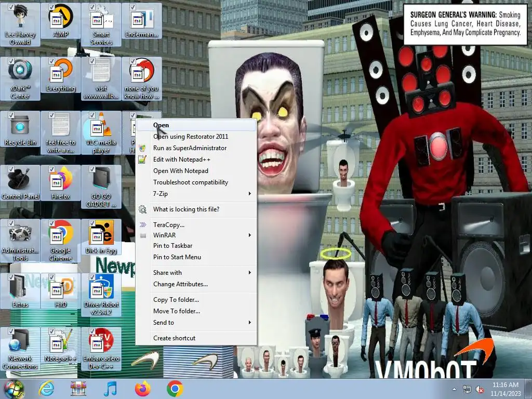Select the Embarcadero Dev-C++ shortcut
The height and width of the screenshot is (399, 532).
click(x=101, y=349)
